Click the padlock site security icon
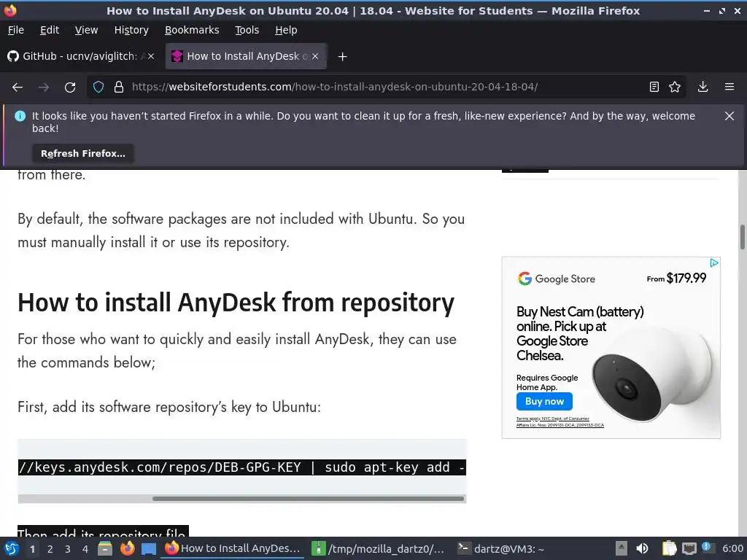 (x=119, y=87)
